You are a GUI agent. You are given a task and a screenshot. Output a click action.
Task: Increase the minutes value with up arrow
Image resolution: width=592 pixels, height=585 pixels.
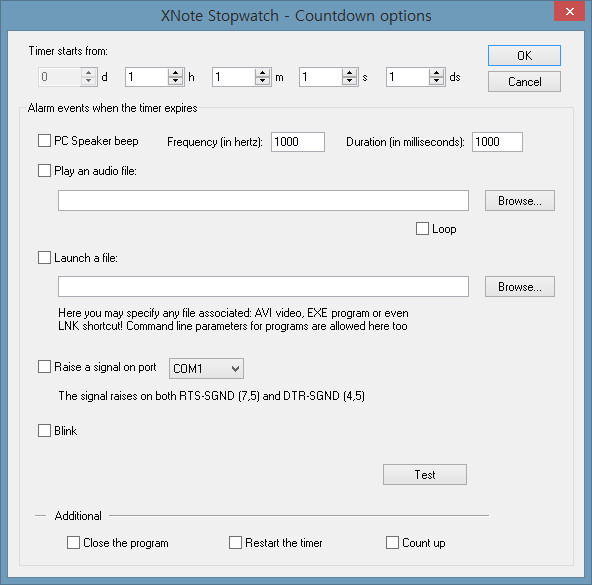click(262, 73)
